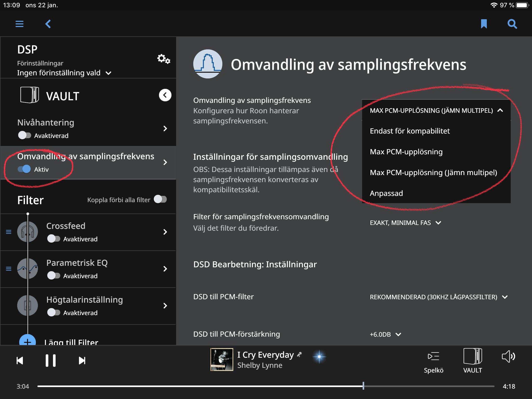
Task: Open the Exakt, minimal fas filter dropdown
Action: click(405, 223)
